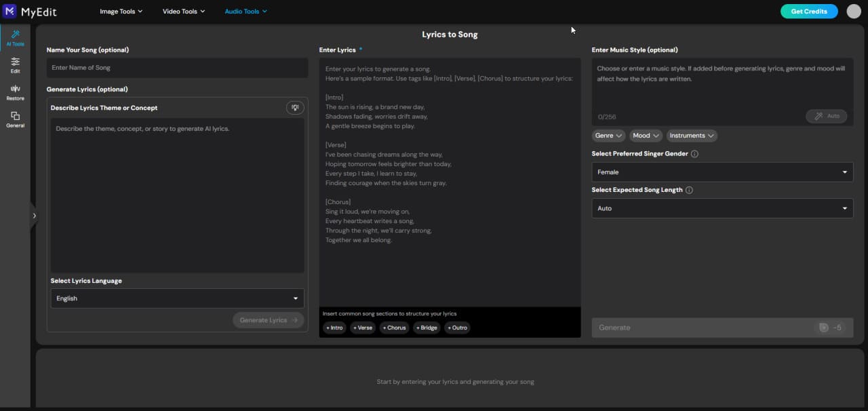Open the Mood dropdown
868x411 pixels.
pyautogui.click(x=645, y=136)
